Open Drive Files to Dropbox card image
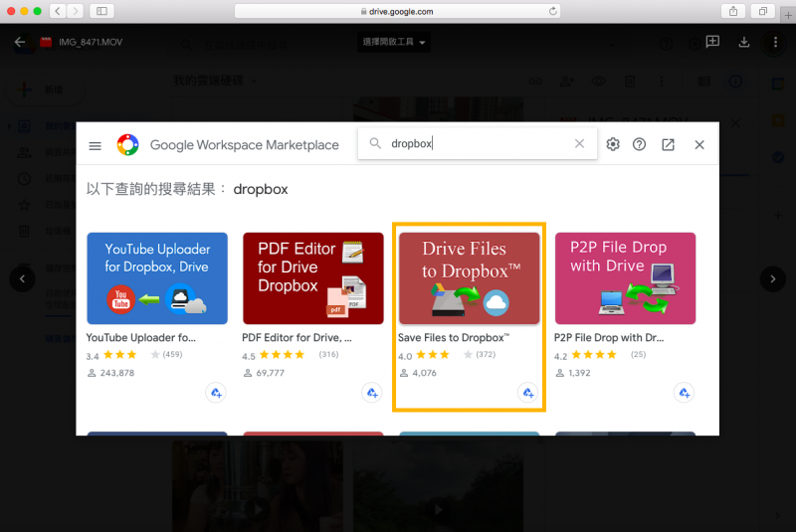Image resolution: width=796 pixels, height=532 pixels. (x=469, y=278)
